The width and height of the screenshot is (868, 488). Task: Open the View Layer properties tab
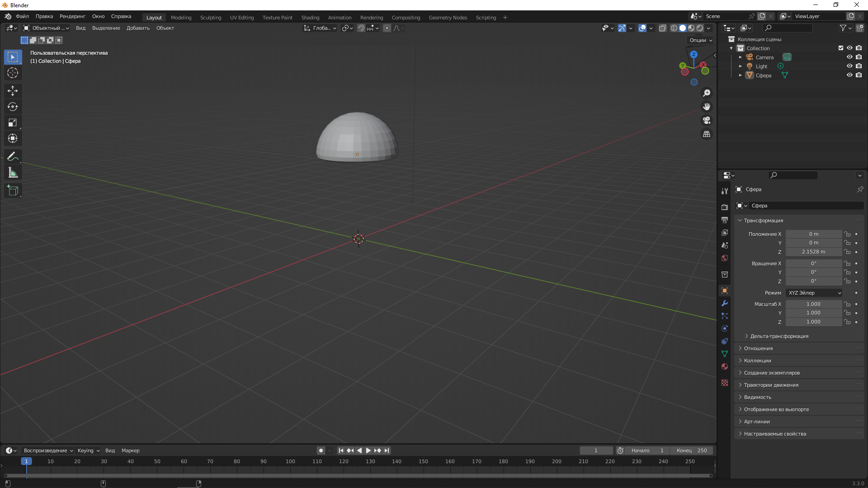point(725,233)
